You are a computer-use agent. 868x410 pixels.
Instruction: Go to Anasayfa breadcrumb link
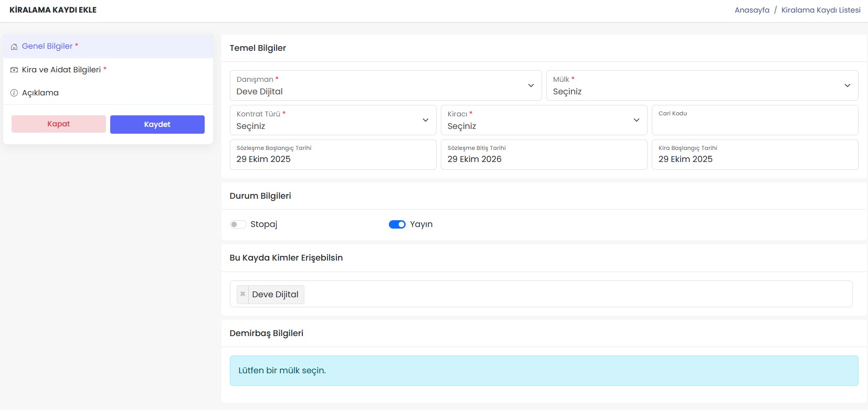tap(751, 10)
